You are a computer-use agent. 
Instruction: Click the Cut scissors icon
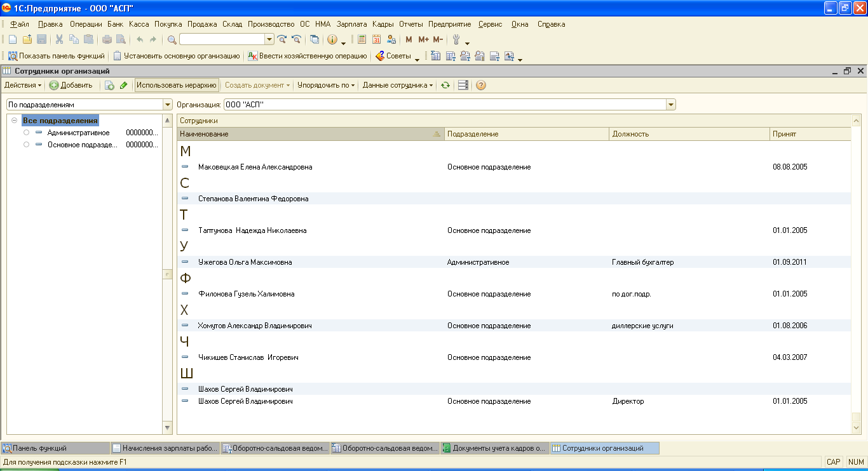[59, 39]
